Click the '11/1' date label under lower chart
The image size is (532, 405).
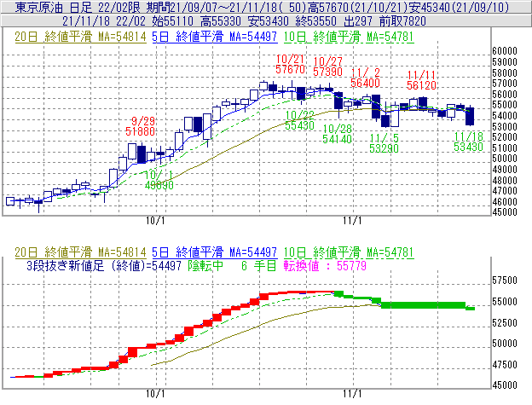352,394
